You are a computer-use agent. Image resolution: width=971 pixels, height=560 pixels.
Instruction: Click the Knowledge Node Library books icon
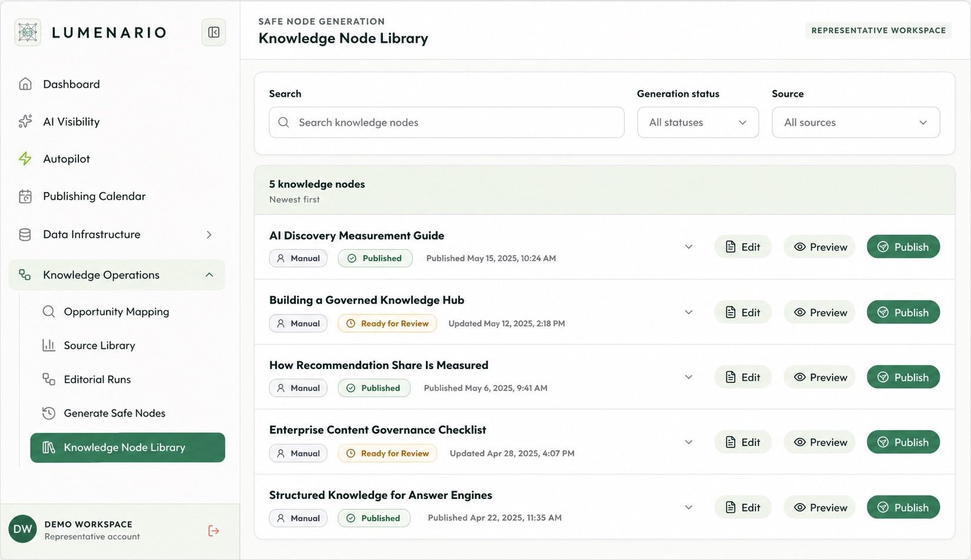click(x=49, y=448)
